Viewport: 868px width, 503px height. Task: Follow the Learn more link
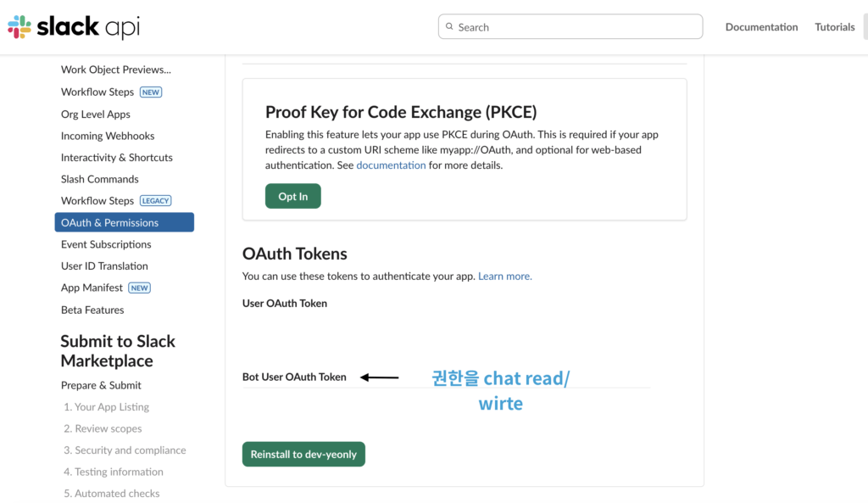(505, 277)
